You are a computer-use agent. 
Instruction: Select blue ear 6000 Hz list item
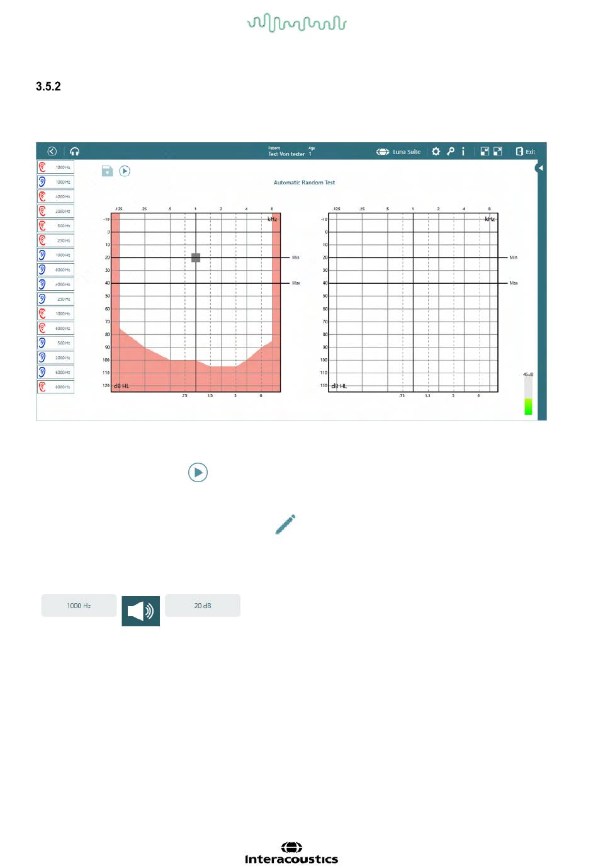click(x=56, y=372)
